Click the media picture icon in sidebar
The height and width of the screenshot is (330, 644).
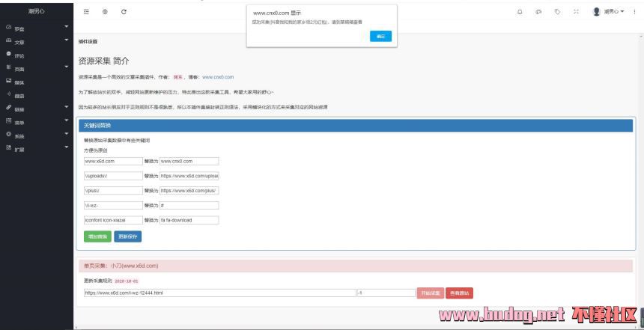(9, 81)
